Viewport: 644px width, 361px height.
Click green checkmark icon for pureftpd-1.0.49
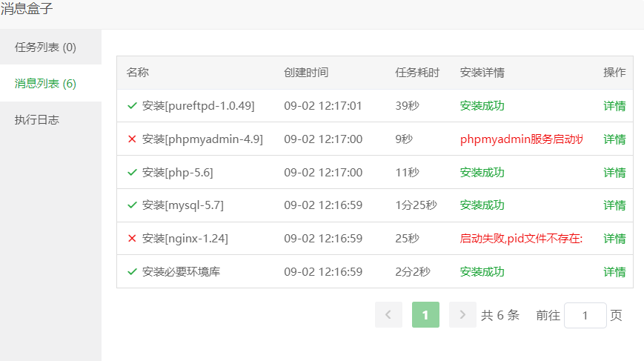pos(132,106)
